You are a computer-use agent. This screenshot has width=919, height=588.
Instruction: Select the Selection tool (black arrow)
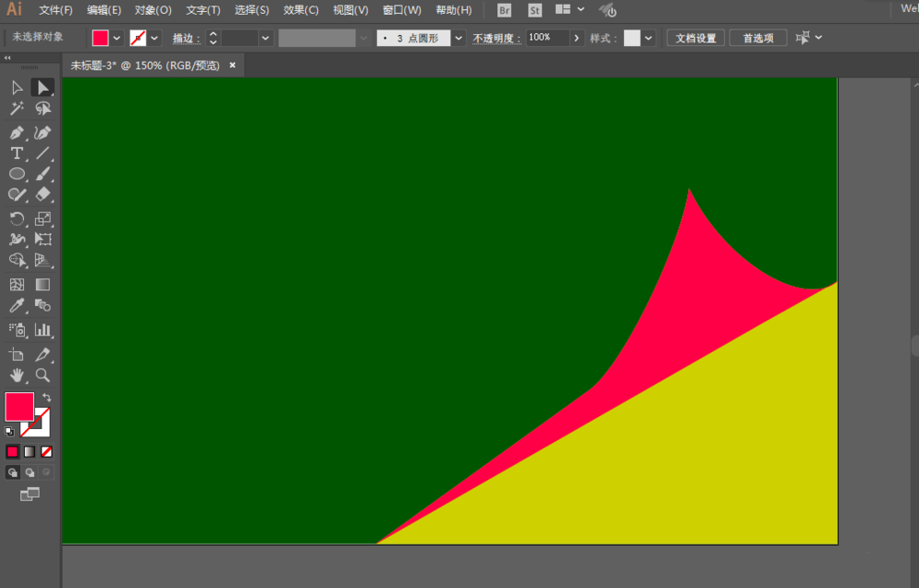coord(17,88)
